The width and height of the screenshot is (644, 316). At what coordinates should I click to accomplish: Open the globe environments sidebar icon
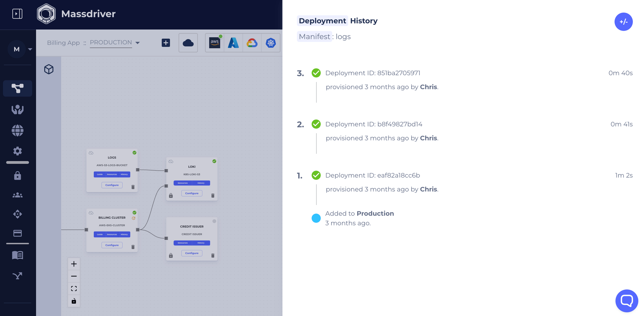point(18,130)
